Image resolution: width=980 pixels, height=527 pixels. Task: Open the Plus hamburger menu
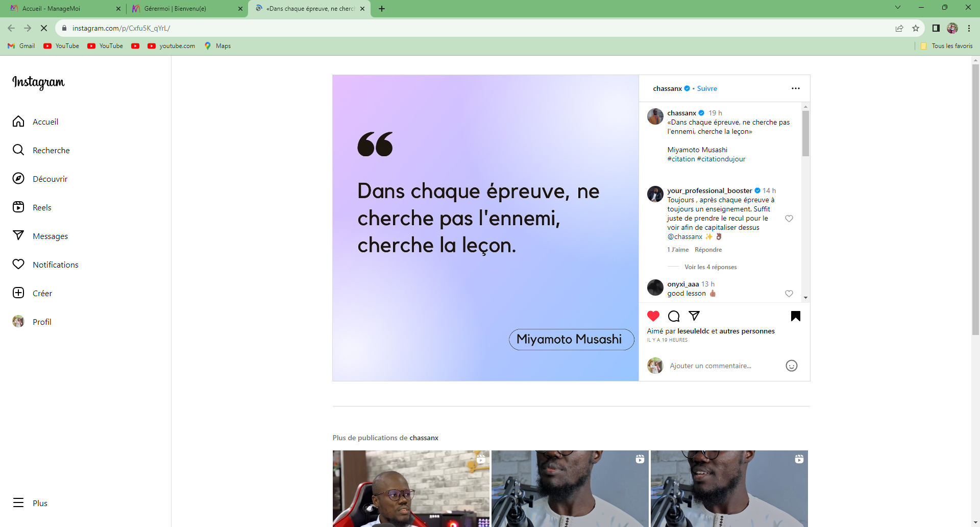18,502
